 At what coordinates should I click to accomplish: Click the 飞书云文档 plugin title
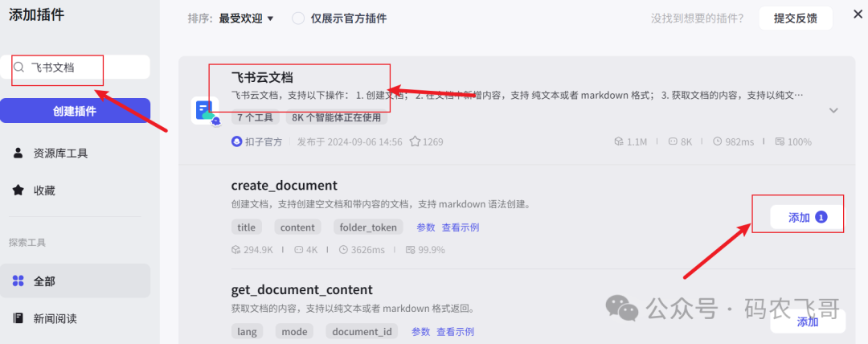pos(262,77)
